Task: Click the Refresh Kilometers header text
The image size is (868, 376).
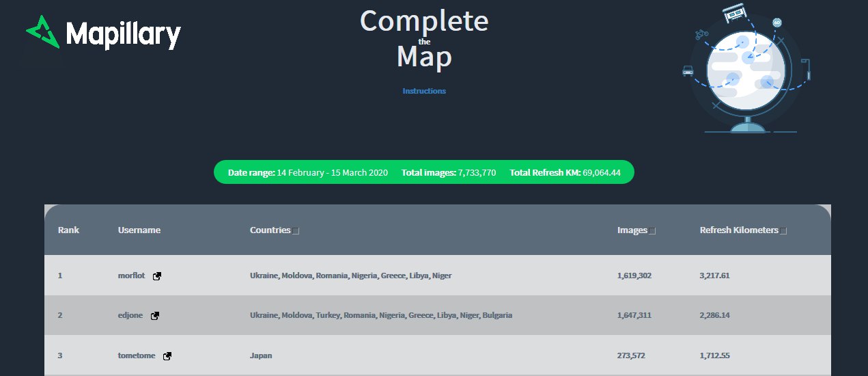Action: click(739, 230)
